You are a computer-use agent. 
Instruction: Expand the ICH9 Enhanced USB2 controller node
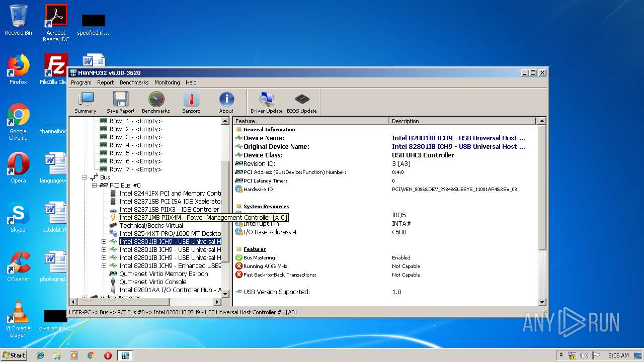[104, 266]
